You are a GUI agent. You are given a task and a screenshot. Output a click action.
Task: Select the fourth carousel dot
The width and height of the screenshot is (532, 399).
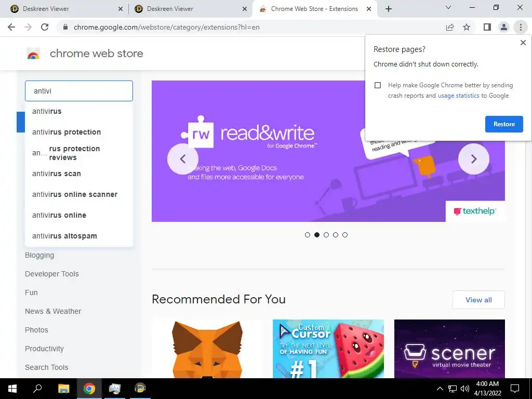pyautogui.click(x=336, y=235)
